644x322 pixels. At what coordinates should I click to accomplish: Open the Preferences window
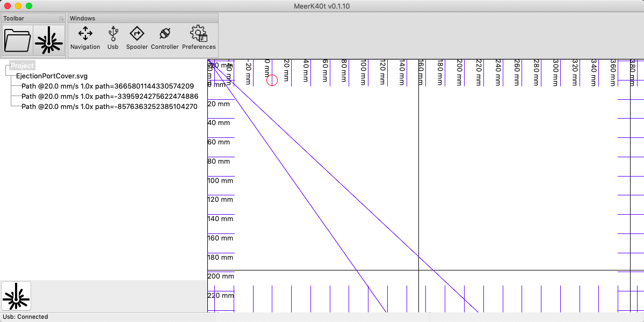[199, 38]
